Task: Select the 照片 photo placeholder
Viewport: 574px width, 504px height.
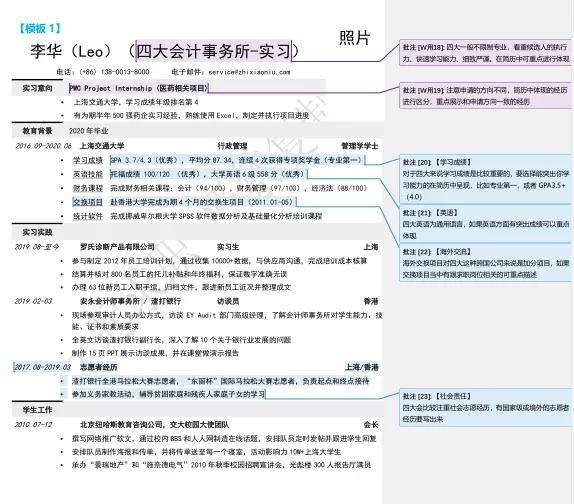Action: pyautogui.click(x=354, y=38)
